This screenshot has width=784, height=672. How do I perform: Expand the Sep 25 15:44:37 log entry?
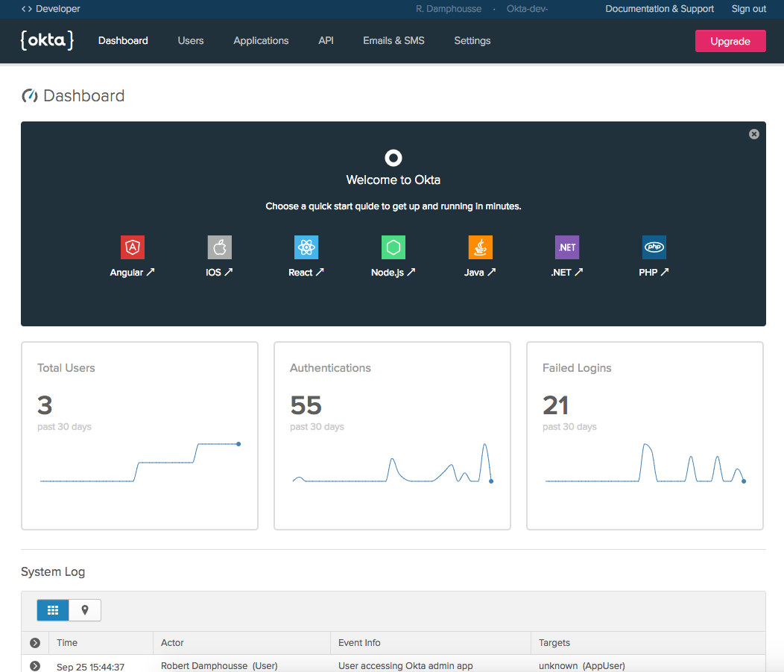tap(35, 666)
